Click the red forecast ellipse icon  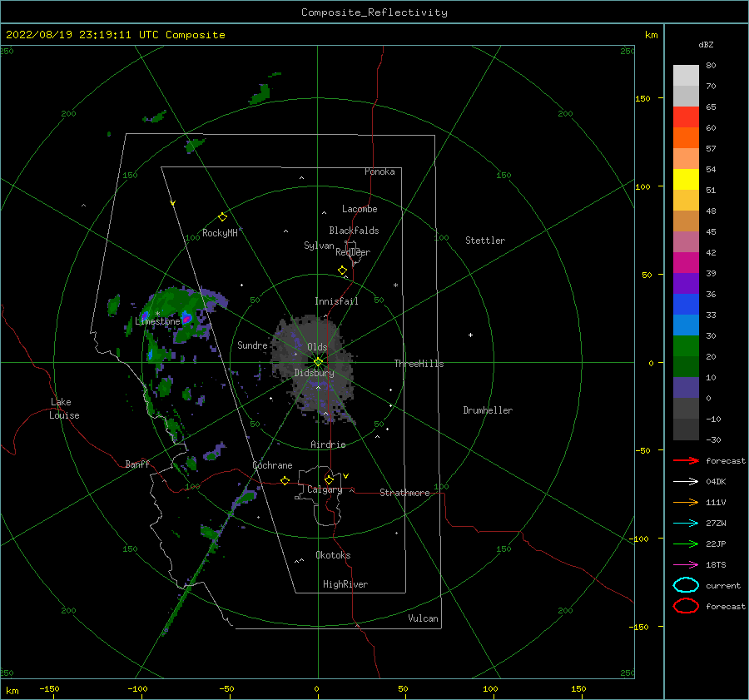point(686,606)
